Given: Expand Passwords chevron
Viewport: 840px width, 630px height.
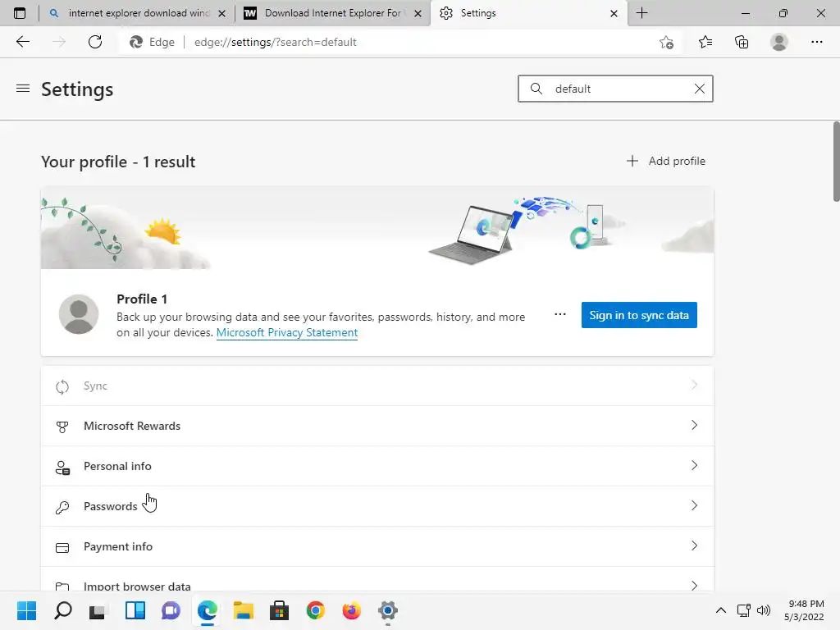Looking at the screenshot, I should coord(694,505).
